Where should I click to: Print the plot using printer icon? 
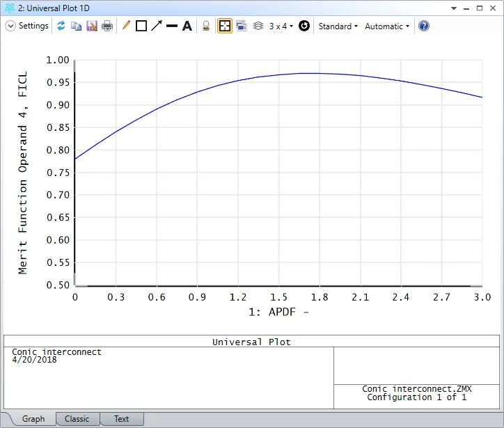[x=107, y=26]
